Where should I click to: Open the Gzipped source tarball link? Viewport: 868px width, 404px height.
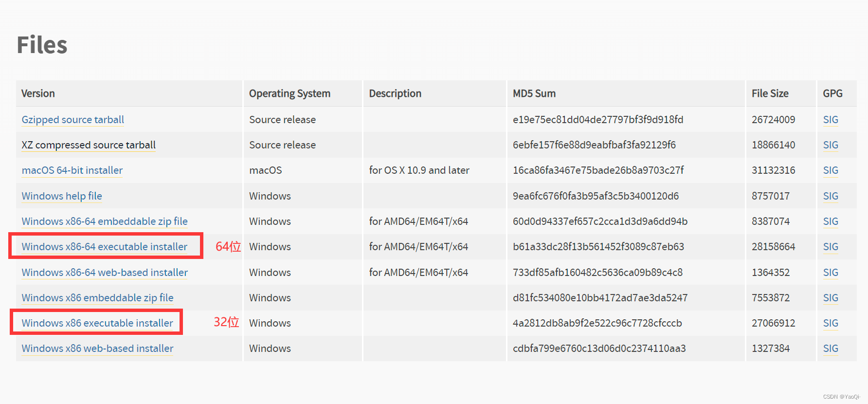tap(73, 120)
